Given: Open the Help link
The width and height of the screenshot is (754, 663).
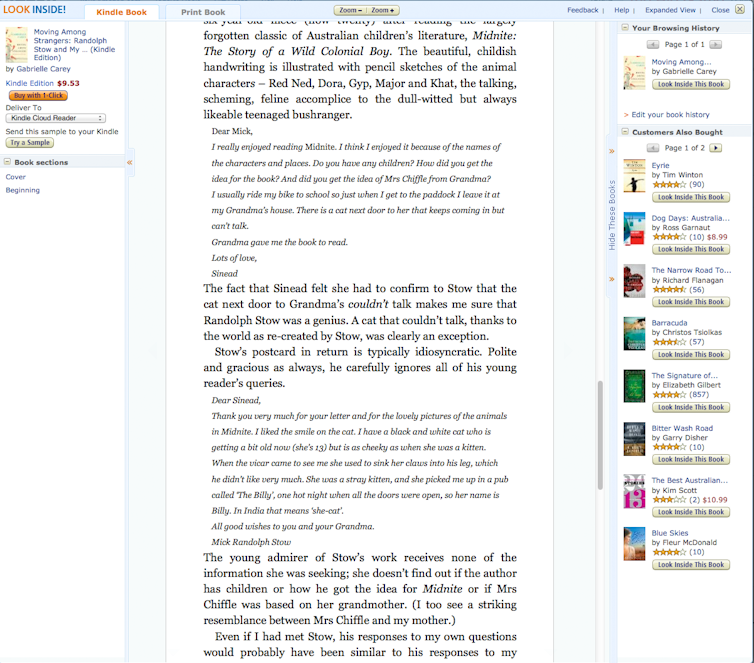Looking at the screenshot, I should tap(621, 10).
